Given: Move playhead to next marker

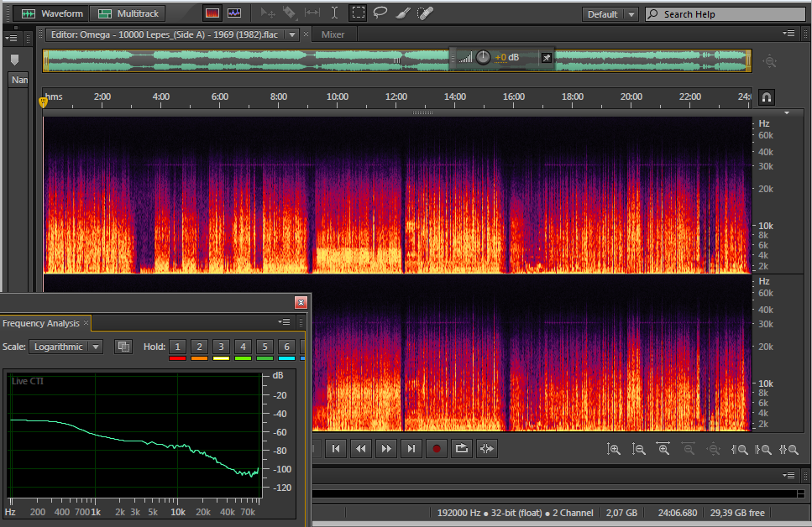Looking at the screenshot, I should point(411,449).
